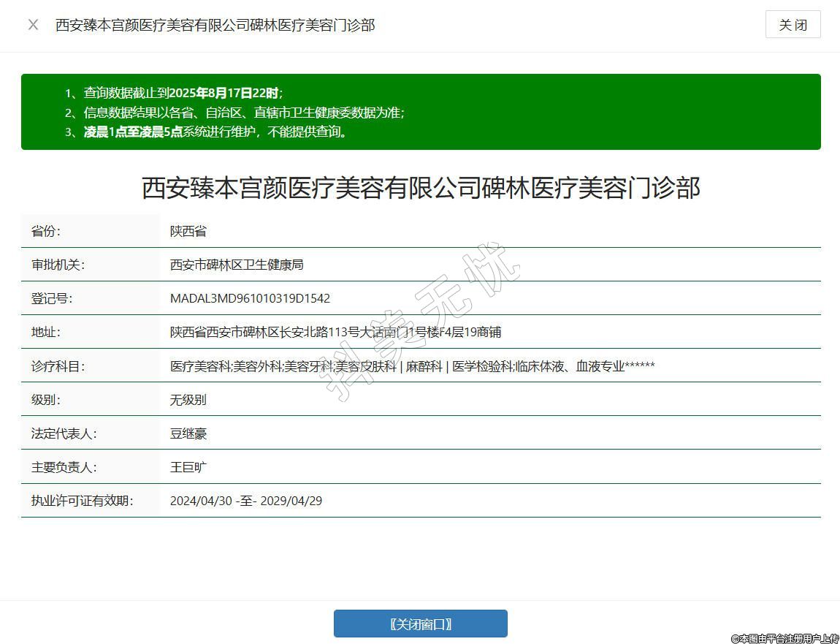Click the main person in charge 王巨旷
The image size is (840, 644).
188,467
